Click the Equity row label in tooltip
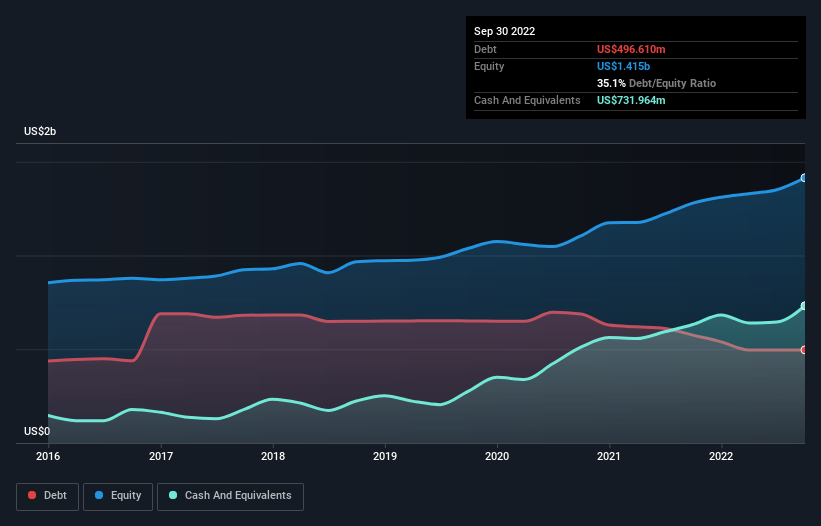This screenshot has width=821, height=526. (x=489, y=66)
